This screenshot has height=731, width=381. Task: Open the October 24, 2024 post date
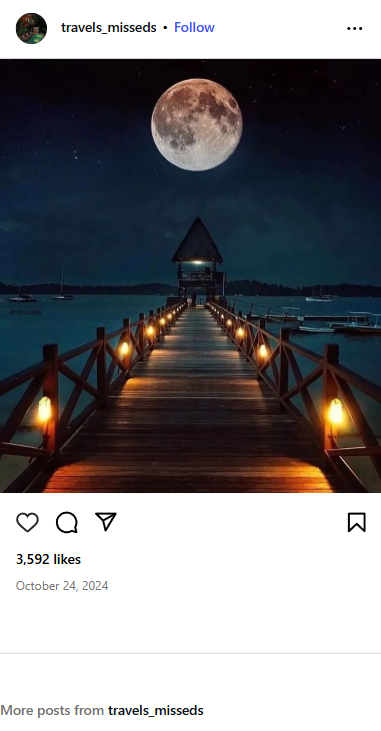pos(62,586)
